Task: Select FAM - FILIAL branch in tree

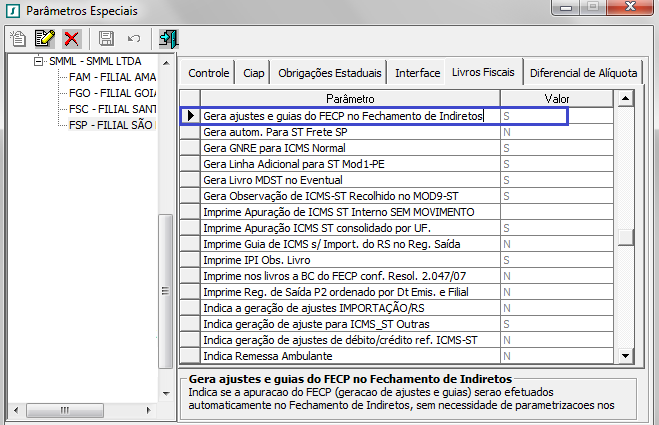Action: [112, 77]
